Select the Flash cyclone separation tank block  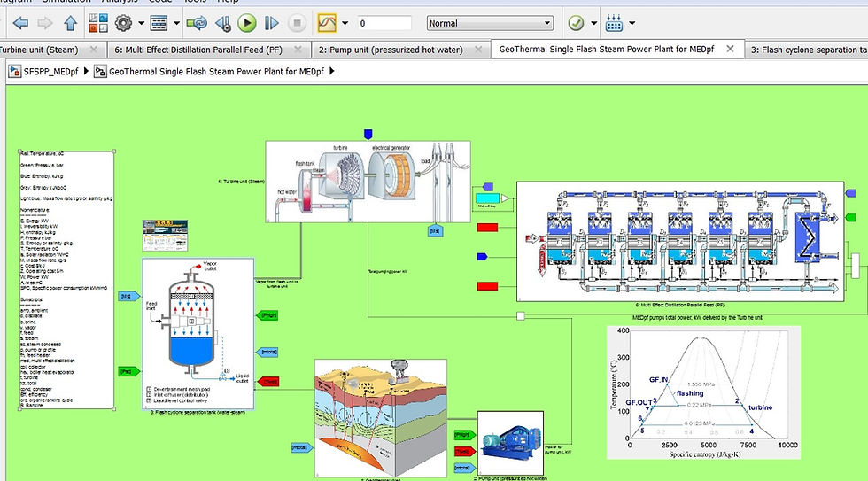(198, 334)
